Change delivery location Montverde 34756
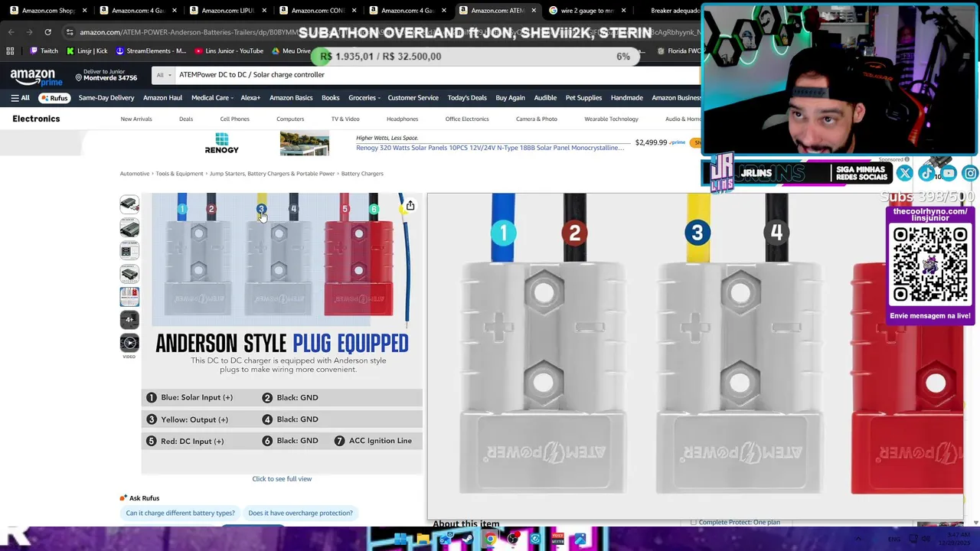980x551 pixels. coord(106,74)
